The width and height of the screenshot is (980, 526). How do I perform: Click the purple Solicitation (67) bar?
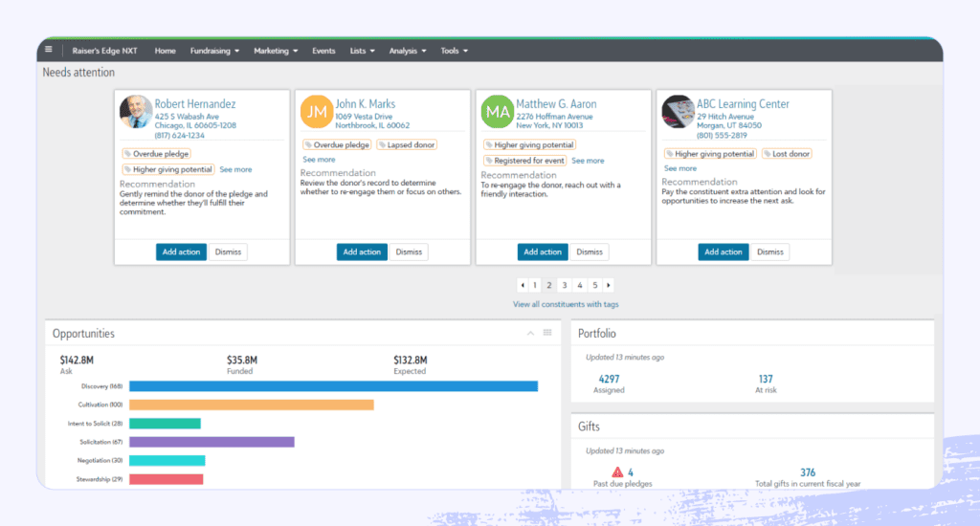coord(212,442)
